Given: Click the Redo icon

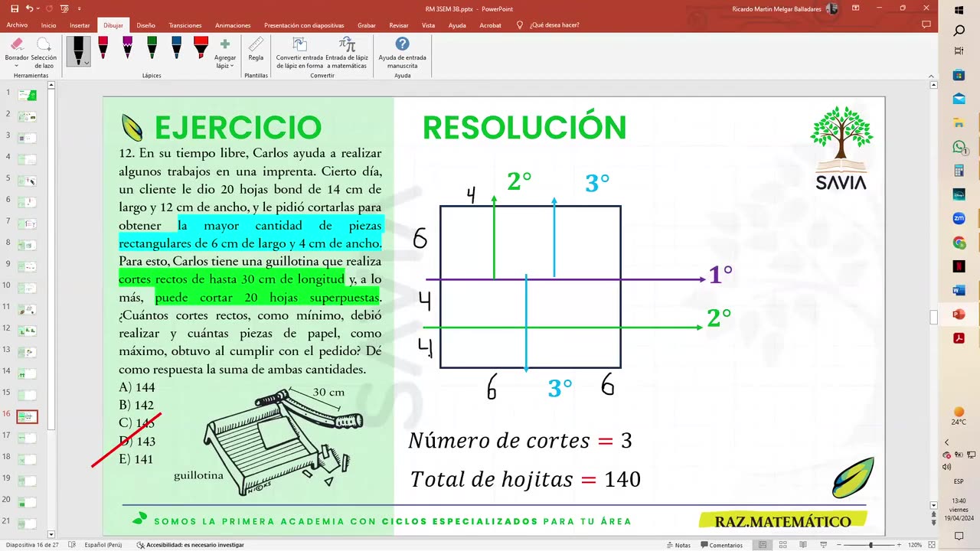Looking at the screenshot, I should tap(48, 8).
